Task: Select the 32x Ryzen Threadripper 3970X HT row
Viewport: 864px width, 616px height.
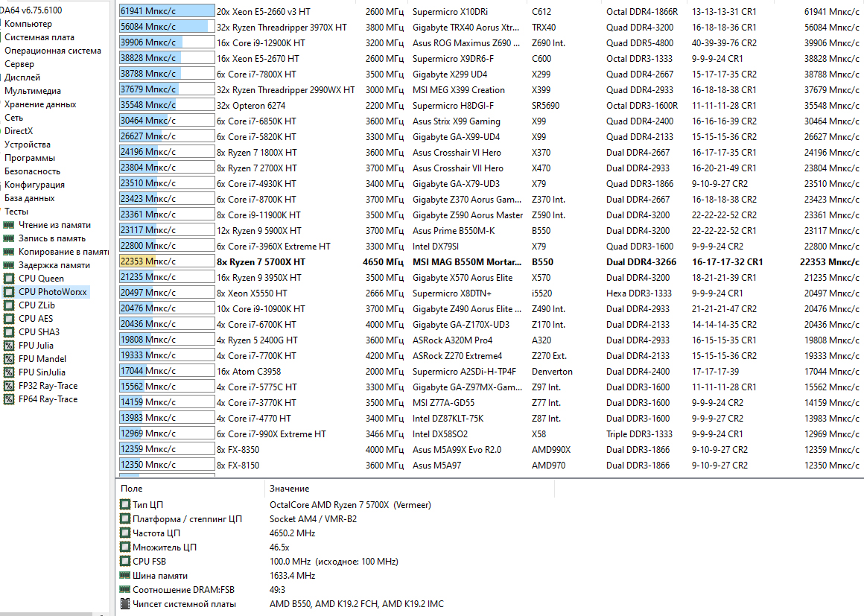Action: point(490,27)
